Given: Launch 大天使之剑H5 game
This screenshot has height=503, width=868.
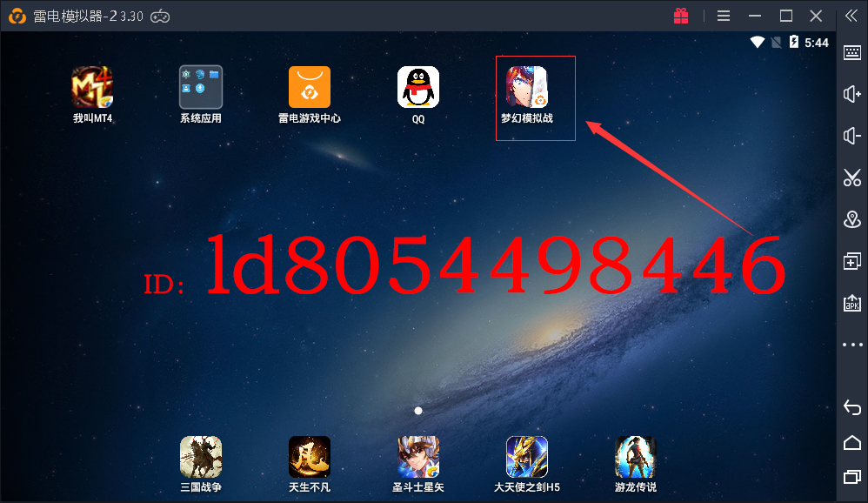Looking at the screenshot, I should click(527, 457).
